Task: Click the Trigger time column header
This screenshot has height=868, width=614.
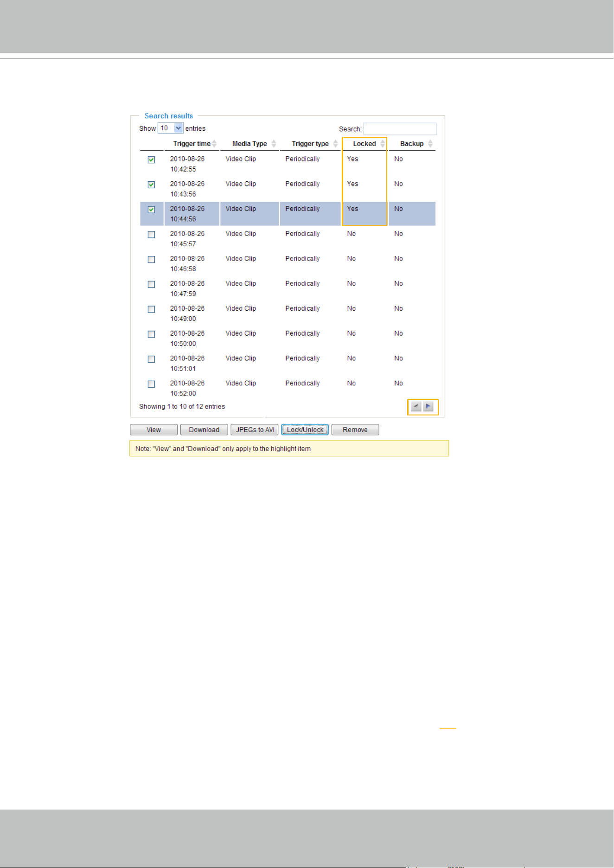Action: [192, 144]
